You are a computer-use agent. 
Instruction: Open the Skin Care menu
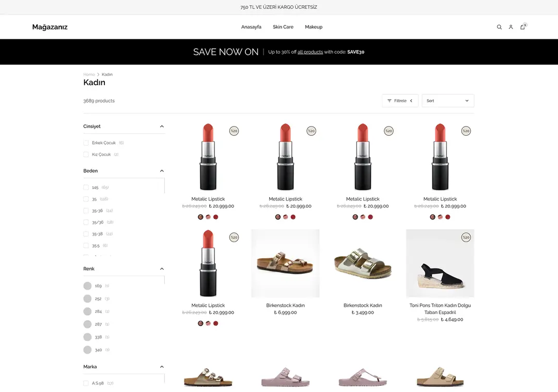click(x=283, y=27)
